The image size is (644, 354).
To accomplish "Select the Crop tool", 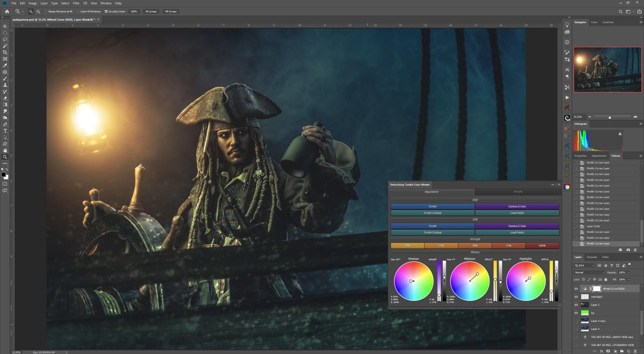I will tap(5, 52).
